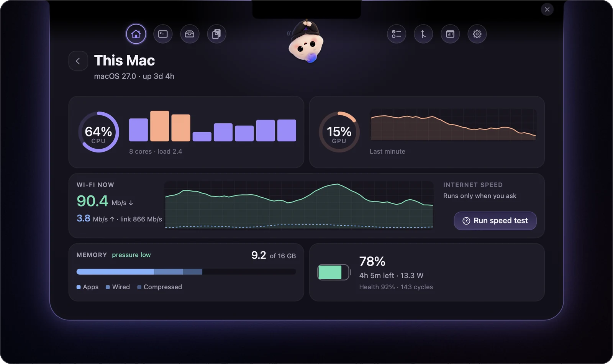The width and height of the screenshot is (613, 364).
Task: Click the "Compressed" memory legend entry
Action: coord(159,287)
